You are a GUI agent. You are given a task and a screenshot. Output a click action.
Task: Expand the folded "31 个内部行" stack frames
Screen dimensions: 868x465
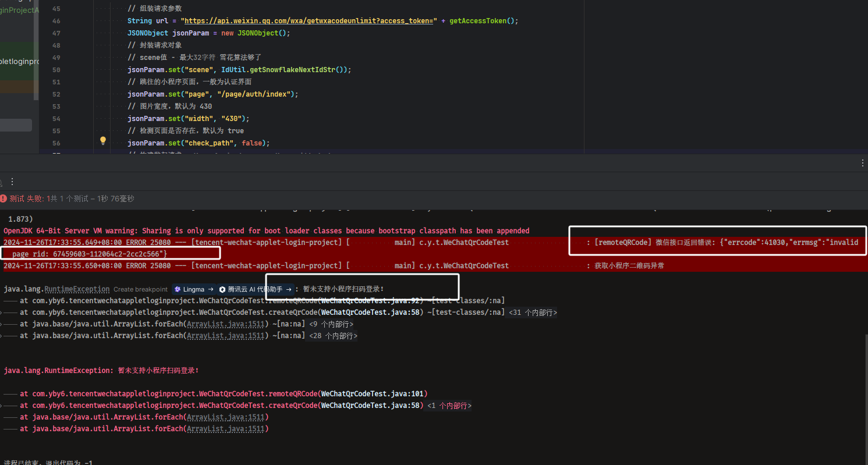click(533, 313)
